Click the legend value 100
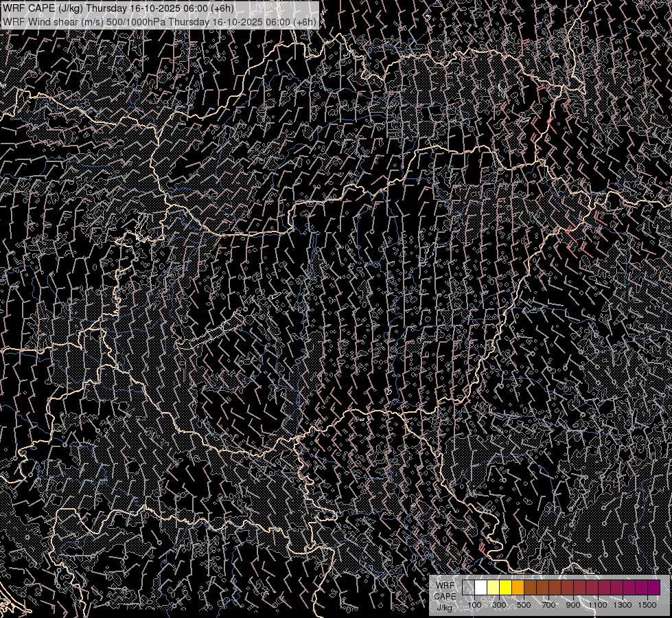 [x=474, y=605]
